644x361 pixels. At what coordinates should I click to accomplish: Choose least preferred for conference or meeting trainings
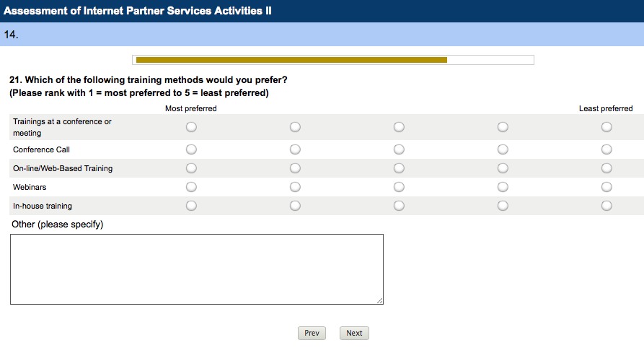pyautogui.click(x=606, y=127)
